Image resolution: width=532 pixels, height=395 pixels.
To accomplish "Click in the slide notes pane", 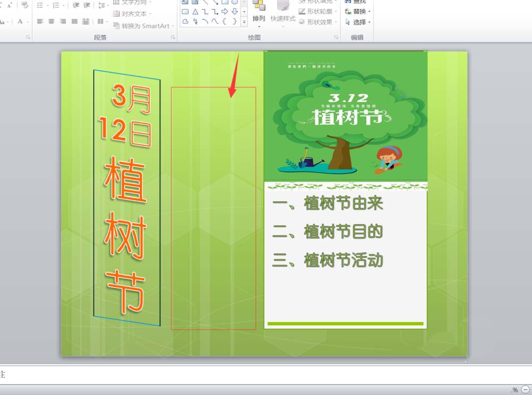I will click(x=266, y=375).
